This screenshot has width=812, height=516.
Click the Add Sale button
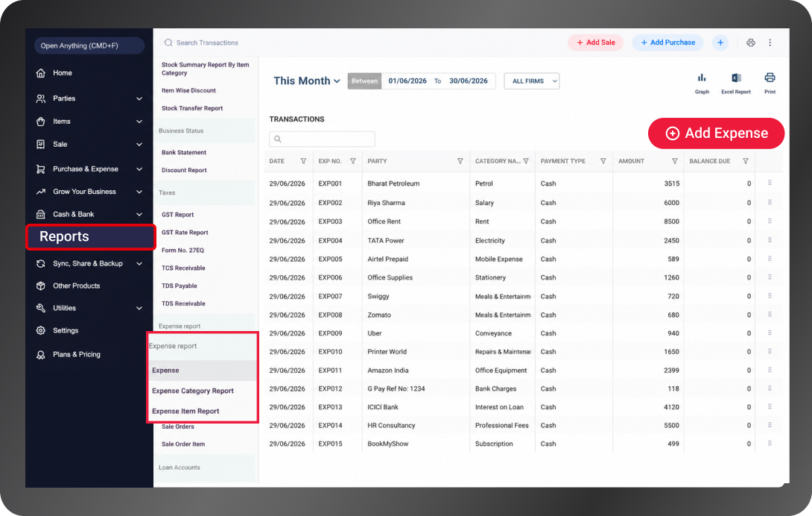[x=595, y=43]
